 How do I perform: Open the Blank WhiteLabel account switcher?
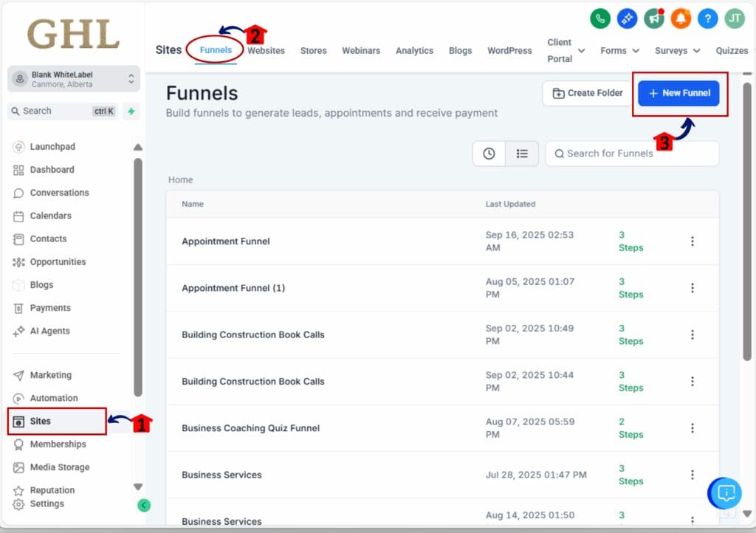click(73, 78)
